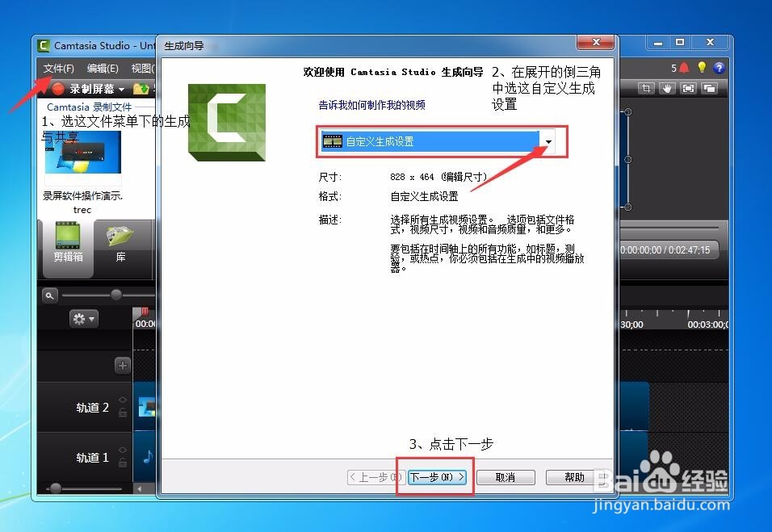This screenshot has width=772, height=532.
Task: Toggle the lock icon for 轨道 1
Action: 123,463
